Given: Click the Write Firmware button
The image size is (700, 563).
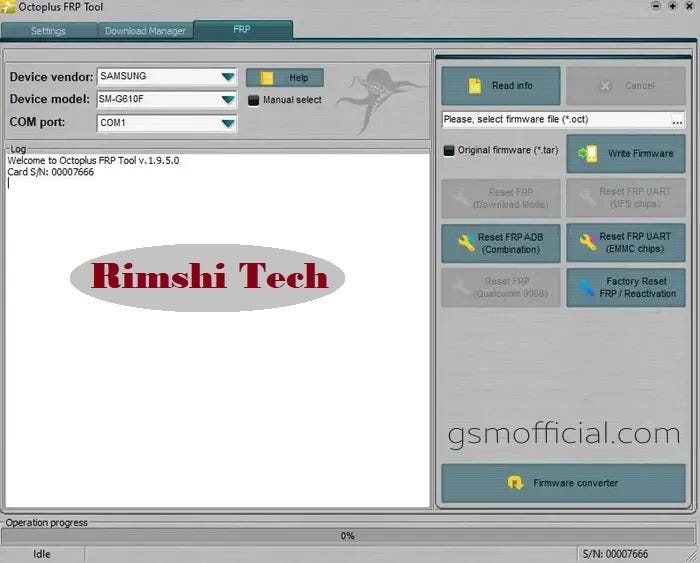Looking at the screenshot, I should pos(626,154).
